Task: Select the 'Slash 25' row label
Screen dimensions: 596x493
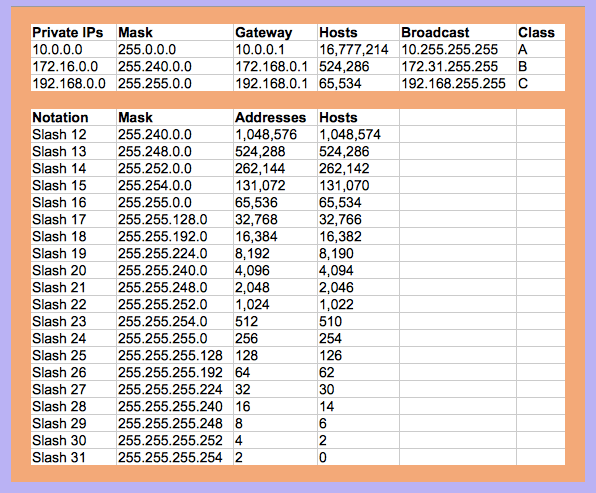Action: [x=73, y=355]
